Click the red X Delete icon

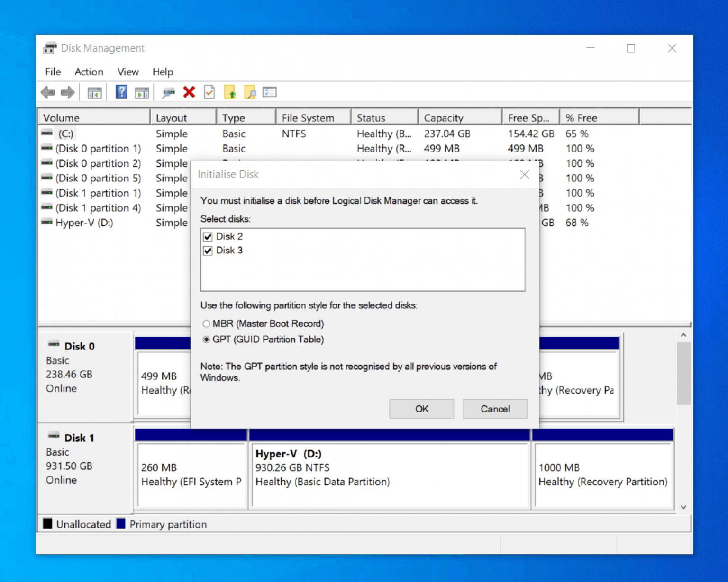coord(189,92)
